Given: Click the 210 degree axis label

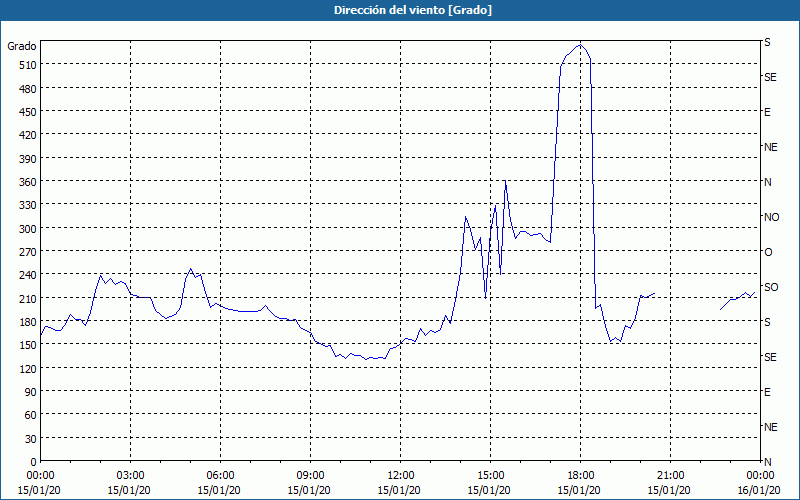Looking at the screenshot, I should point(28,298).
